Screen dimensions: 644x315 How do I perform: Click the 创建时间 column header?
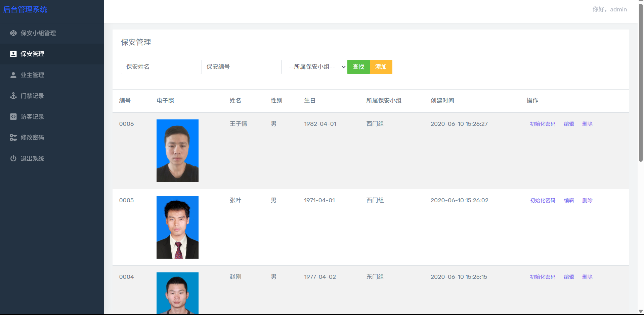(442, 101)
